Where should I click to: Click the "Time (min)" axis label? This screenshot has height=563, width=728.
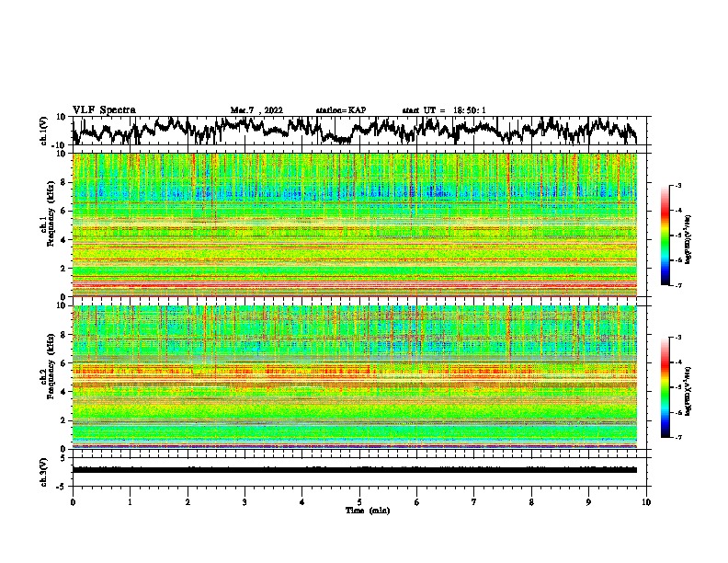[368, 511]
